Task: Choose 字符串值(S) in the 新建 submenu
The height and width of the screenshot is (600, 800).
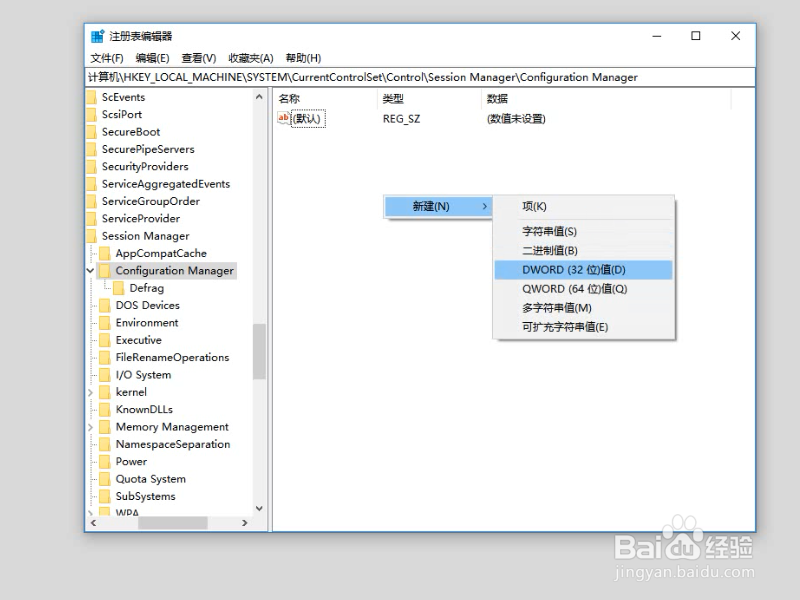Action: click(548, 231)
